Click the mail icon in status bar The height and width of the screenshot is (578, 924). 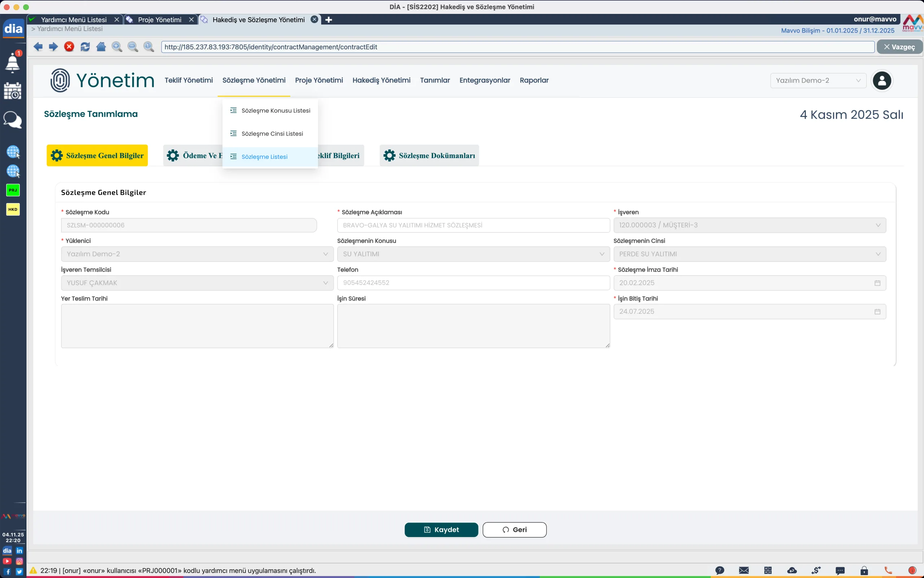(744, 570)
